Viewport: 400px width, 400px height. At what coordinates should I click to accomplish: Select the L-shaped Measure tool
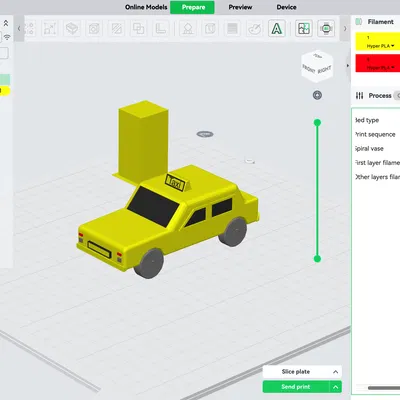coord(160,29)
